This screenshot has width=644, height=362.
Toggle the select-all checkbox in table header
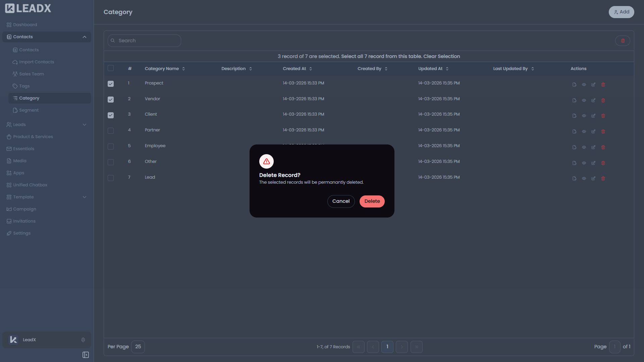[x=111, y=68]
